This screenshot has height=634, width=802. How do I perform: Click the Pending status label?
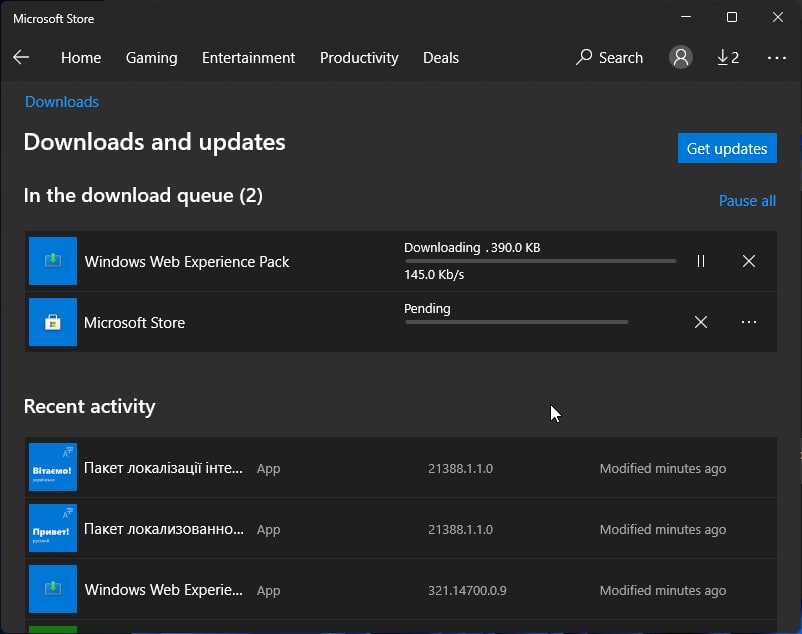click(427, 309)
